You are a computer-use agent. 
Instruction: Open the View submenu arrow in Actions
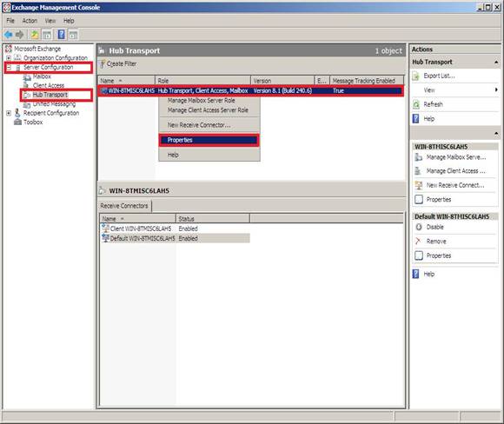click(496, 90)
